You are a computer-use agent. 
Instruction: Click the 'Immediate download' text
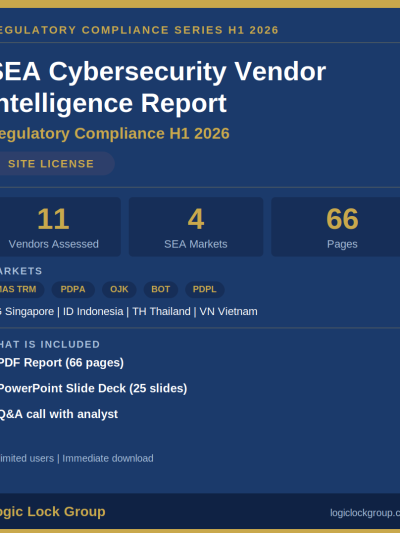(108, 458)
